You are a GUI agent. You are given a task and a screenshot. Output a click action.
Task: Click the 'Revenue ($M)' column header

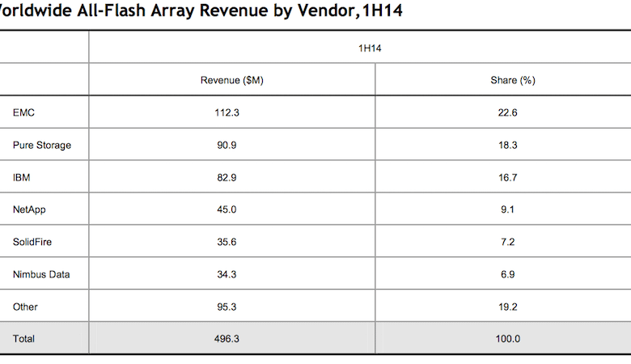click(232, 80)
